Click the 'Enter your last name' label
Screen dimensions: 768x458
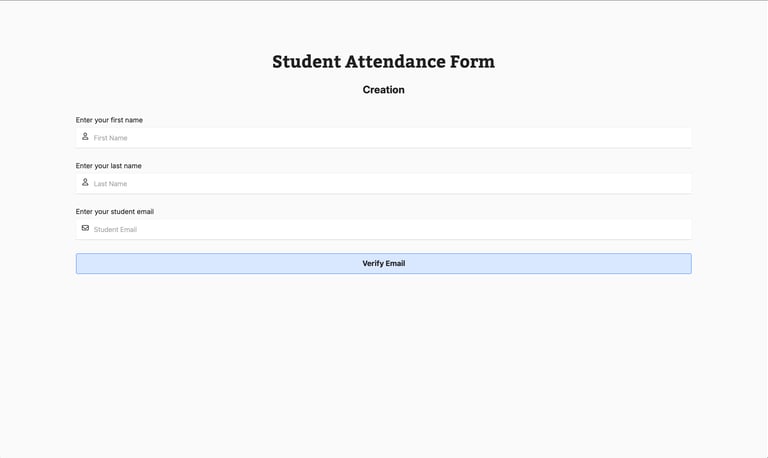(109, 166)
